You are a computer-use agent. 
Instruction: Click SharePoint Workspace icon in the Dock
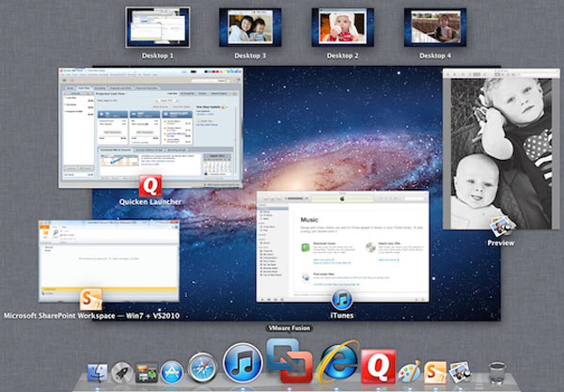pyautogui.click(x=436, y=371)
